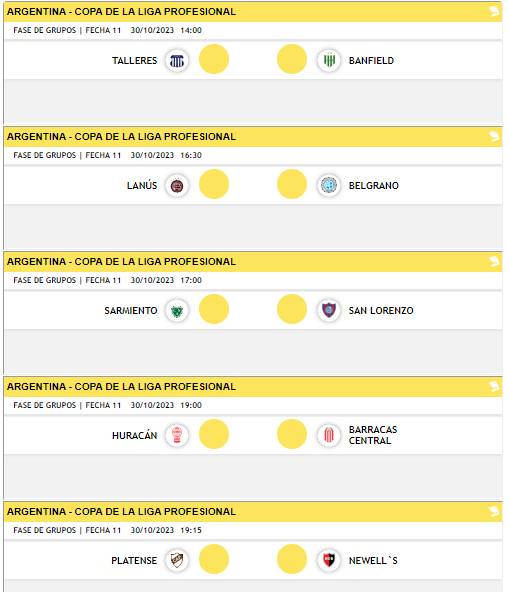This screenshot has width=508, height=592.
Task: Click the Barracas Central striped badge
Action: [x=329, y=435]
